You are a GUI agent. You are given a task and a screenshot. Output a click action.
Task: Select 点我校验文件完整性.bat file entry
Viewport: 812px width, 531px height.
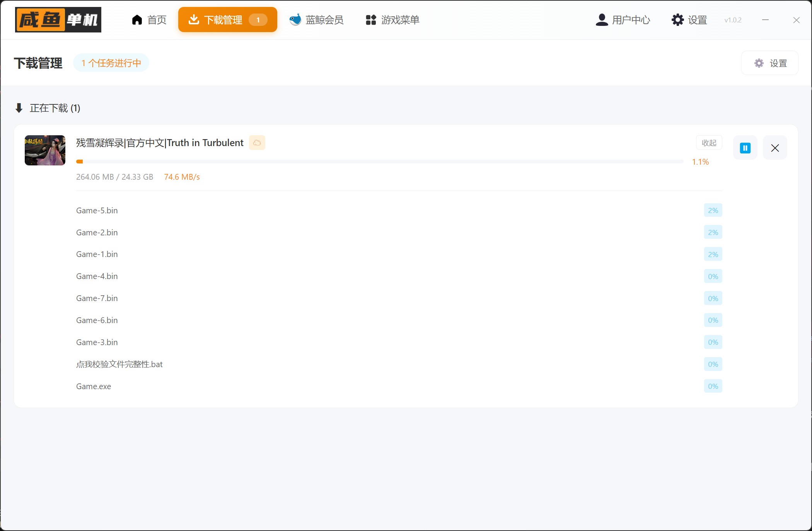pyautogui.click(x=119, y=364)
